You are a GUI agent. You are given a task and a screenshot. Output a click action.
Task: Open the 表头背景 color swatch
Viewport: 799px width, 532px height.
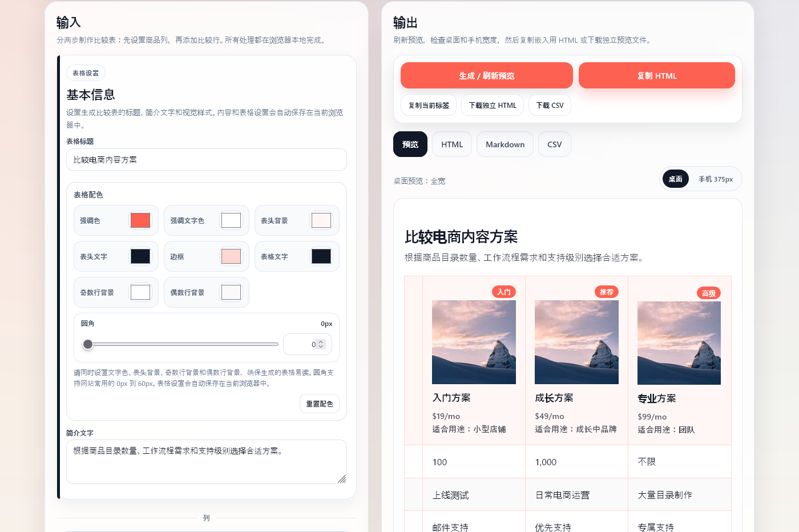(321, 220)
